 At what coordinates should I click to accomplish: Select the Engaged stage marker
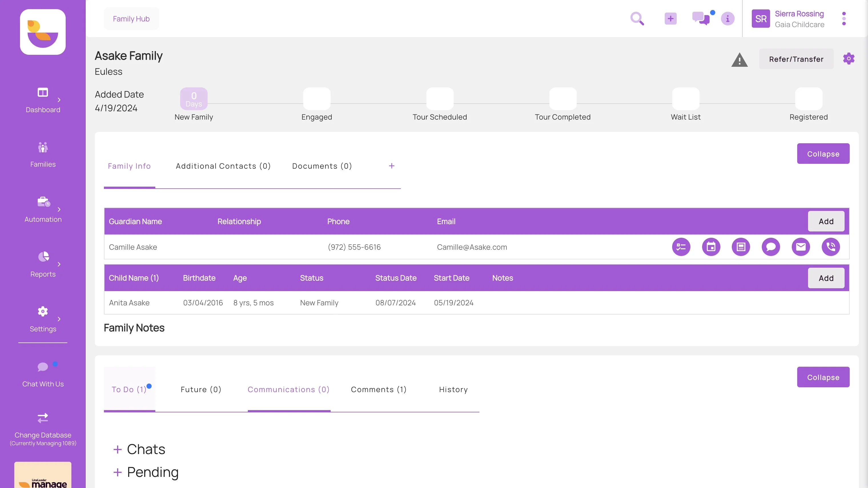pos(317,99)
